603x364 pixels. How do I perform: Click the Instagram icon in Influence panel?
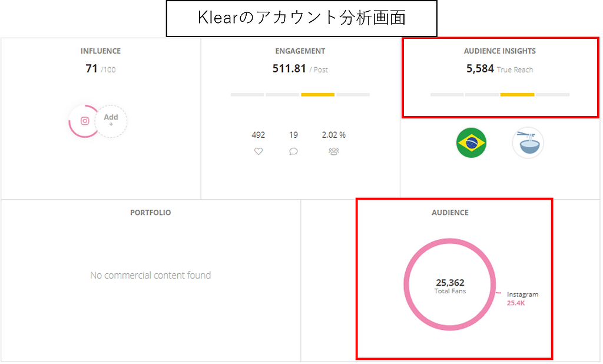[85, 121]
